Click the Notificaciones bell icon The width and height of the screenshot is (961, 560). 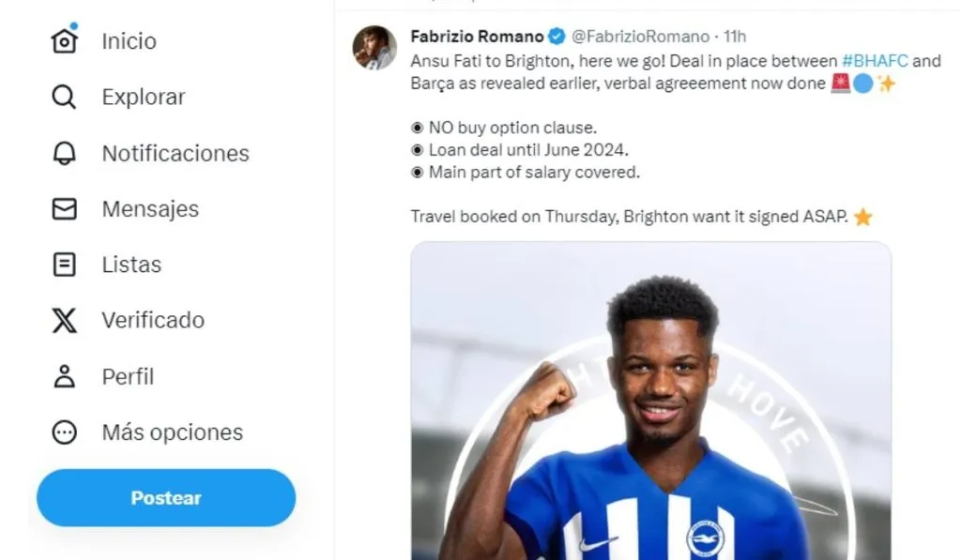(64, 153)
